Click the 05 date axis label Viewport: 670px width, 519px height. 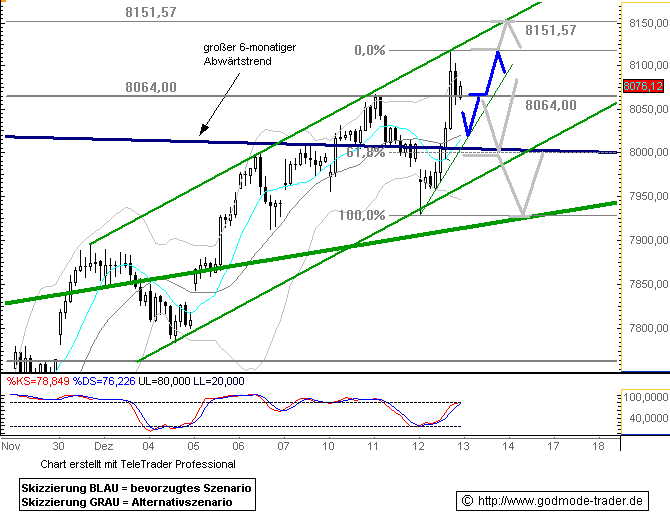[x=193, y=446]
